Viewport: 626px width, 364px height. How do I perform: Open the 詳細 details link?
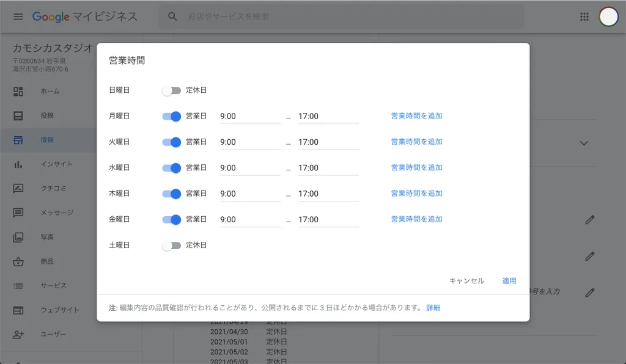pyautogui.click(x=433, y=308)
